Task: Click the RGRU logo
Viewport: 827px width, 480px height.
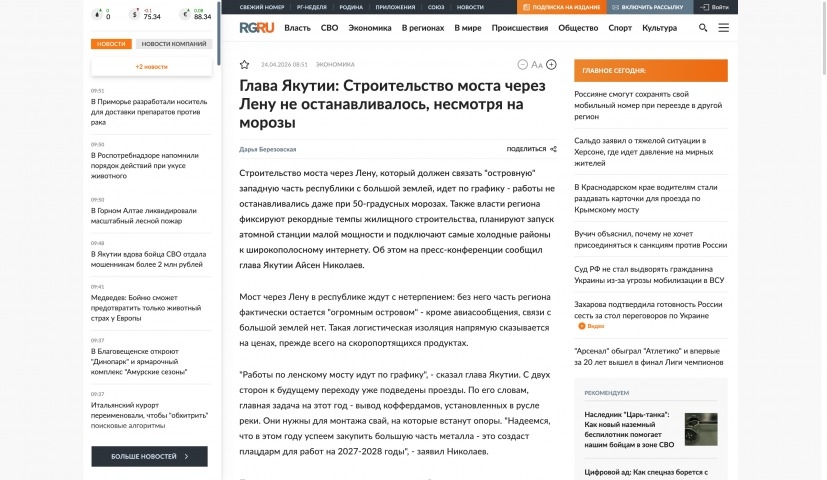Action: [x=257, y=28]
